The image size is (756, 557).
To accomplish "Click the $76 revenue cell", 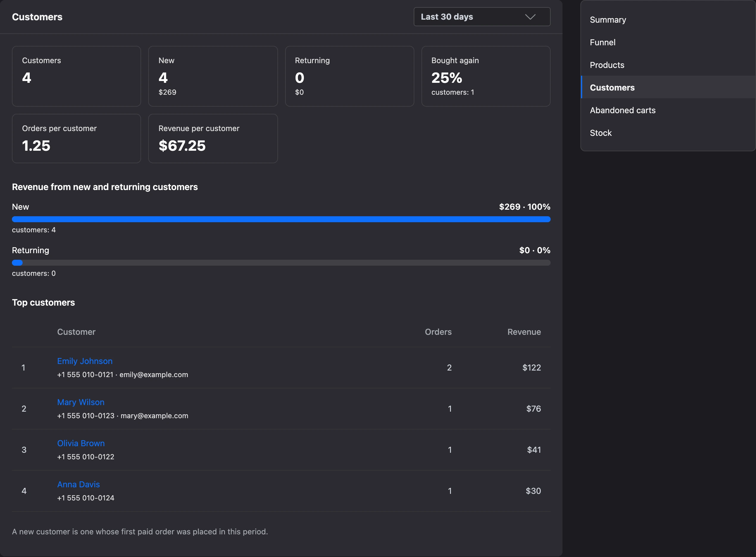I will [534, 409].
